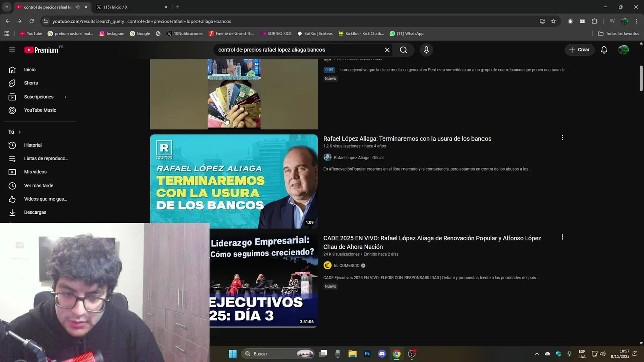Clear the search query with the X

coord(387,50)
